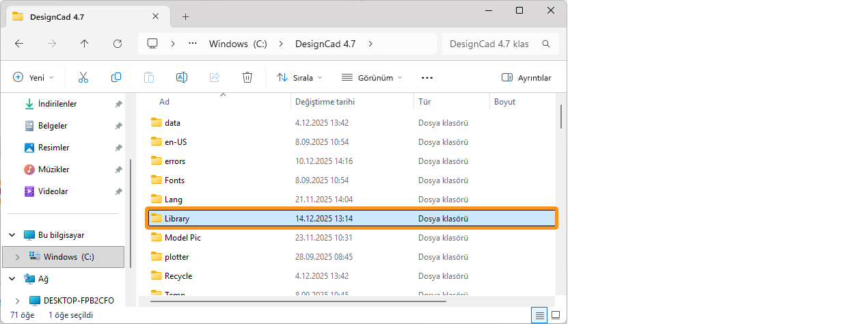Image resolution: width=868 pixels, height=324 pixels.
Task: Open the more options ellipsis menu
Action: [x=427, y=77]
